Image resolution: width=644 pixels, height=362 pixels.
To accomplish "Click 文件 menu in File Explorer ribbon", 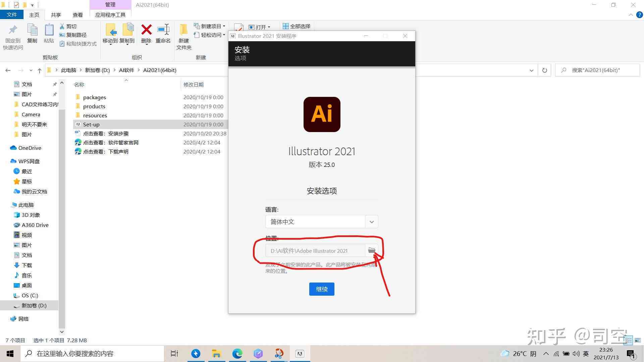I will [x=12, y=15].
